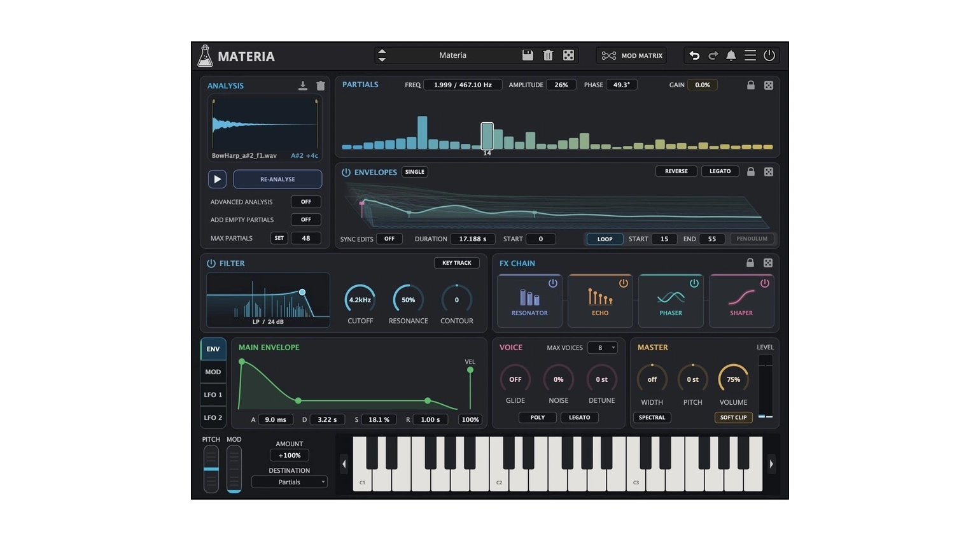Open notifications with the bell icon

731,55
